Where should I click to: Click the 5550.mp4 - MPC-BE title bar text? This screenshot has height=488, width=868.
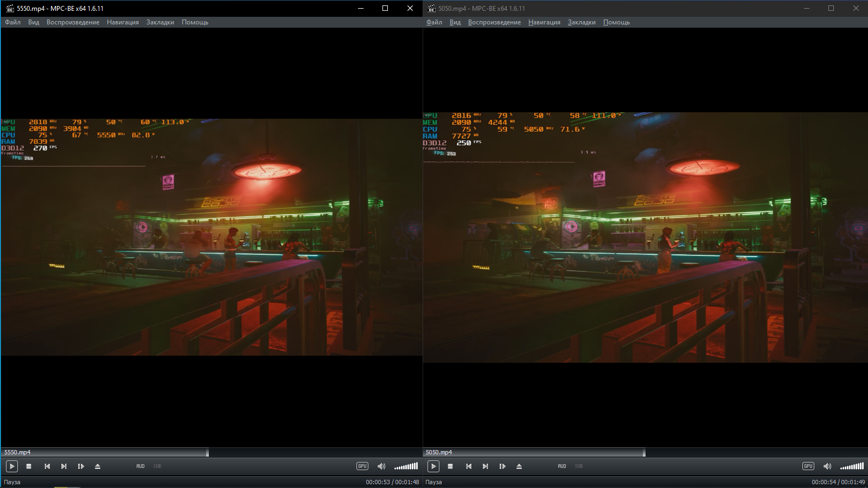coord(60,9)
